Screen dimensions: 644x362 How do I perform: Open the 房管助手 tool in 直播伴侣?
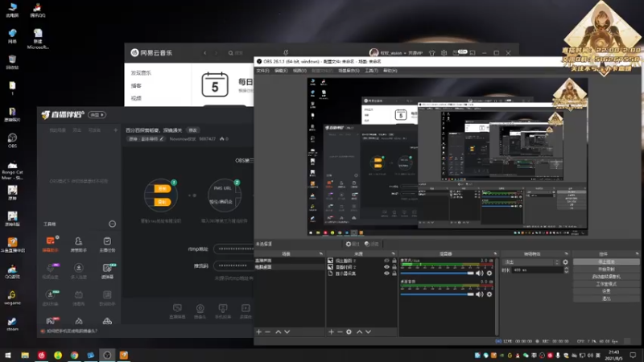point(78,244)
